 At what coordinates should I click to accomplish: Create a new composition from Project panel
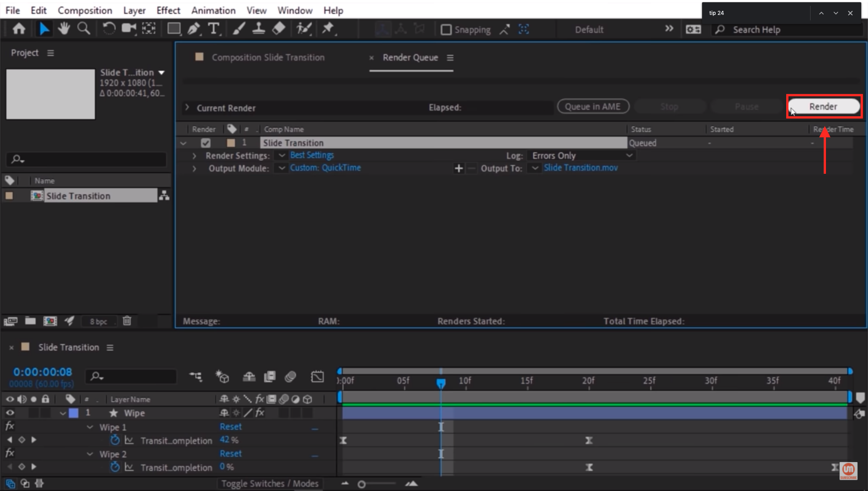click(50, 321)
